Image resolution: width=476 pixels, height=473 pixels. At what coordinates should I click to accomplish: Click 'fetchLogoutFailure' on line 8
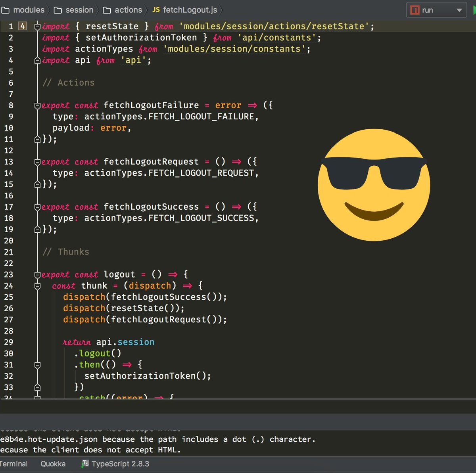tap(151, 105)
